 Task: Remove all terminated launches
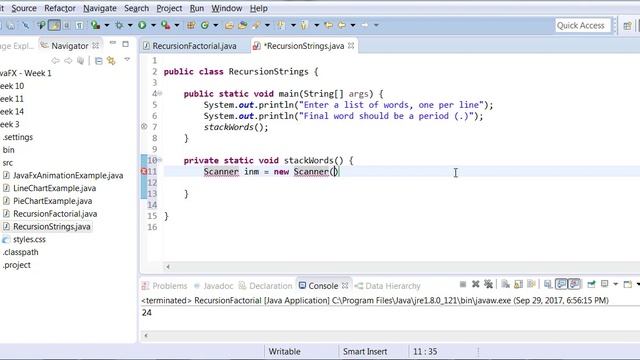tap(488, 284)
